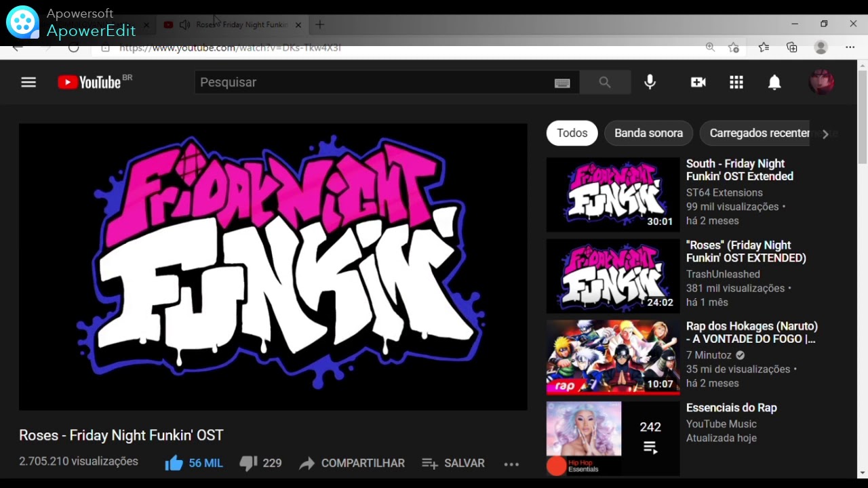Add page to favorites star-plus icon
The width and height of the screenshot is (868, 488).
point(734,47)
